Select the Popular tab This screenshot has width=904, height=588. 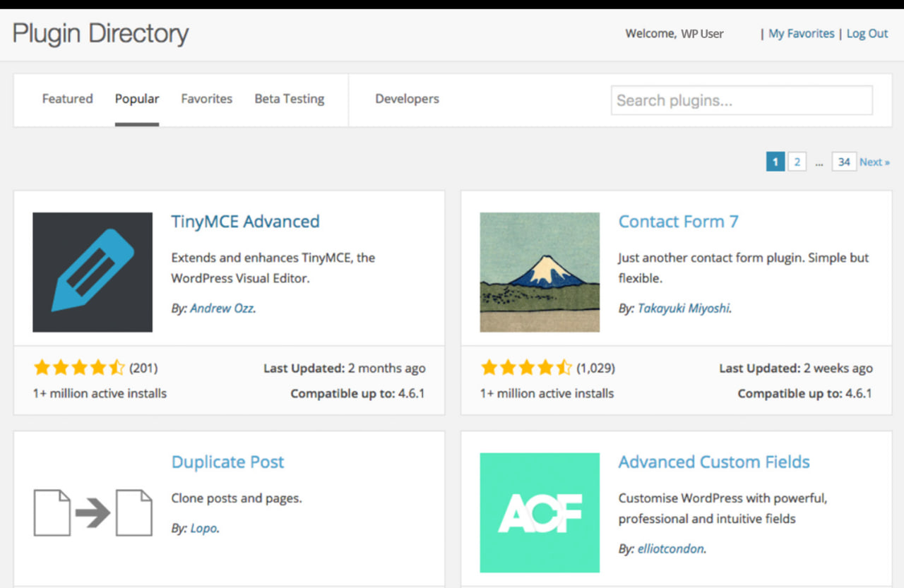point(137,99)
